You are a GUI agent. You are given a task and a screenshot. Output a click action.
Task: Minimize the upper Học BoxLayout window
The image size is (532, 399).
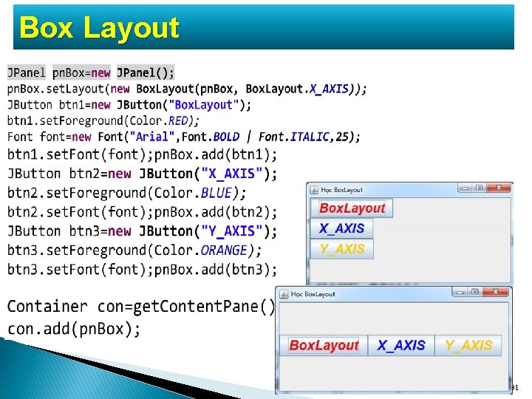click(x=465, y=188)
